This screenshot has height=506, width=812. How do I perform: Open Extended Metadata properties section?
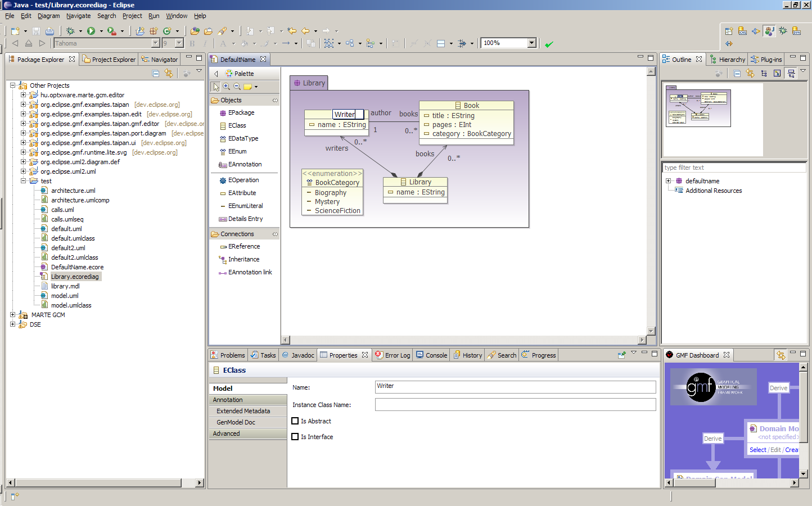click(x=248, y=411)
